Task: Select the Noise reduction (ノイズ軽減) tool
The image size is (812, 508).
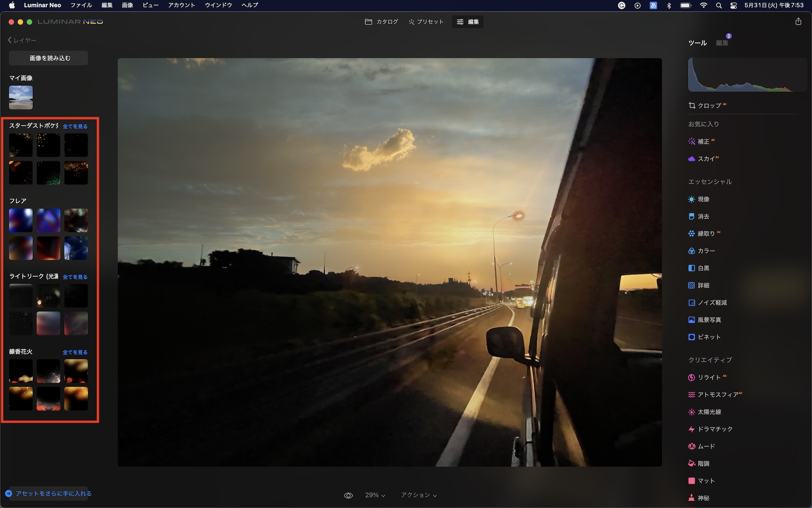Action: coord(711,303)
